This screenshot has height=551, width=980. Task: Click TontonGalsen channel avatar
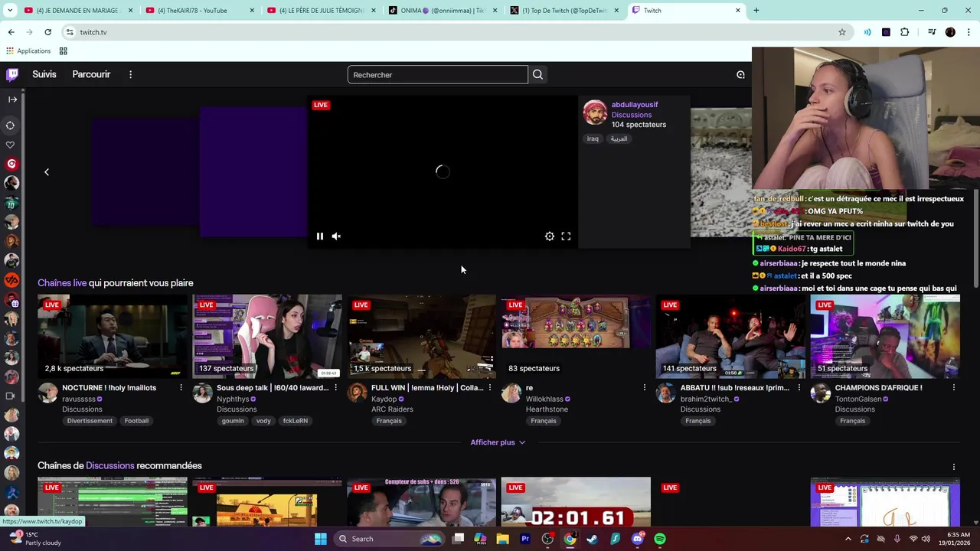point(821,393)
